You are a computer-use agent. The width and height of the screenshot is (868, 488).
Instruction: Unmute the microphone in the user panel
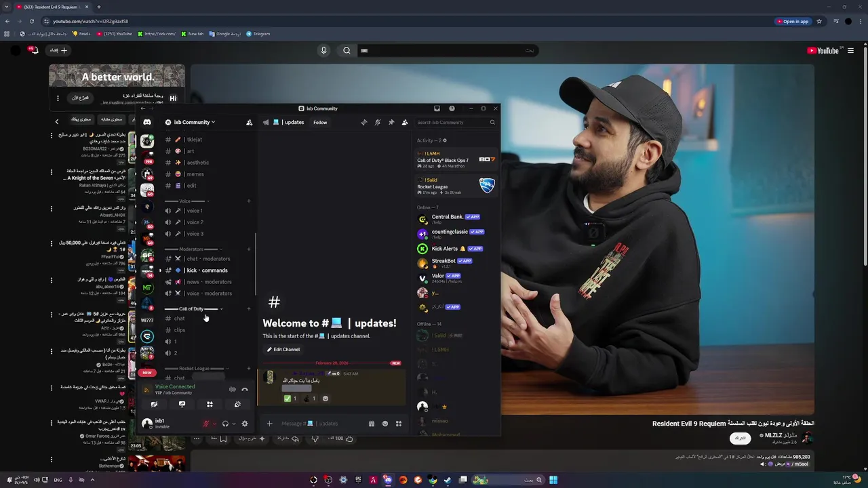point(206,424)
